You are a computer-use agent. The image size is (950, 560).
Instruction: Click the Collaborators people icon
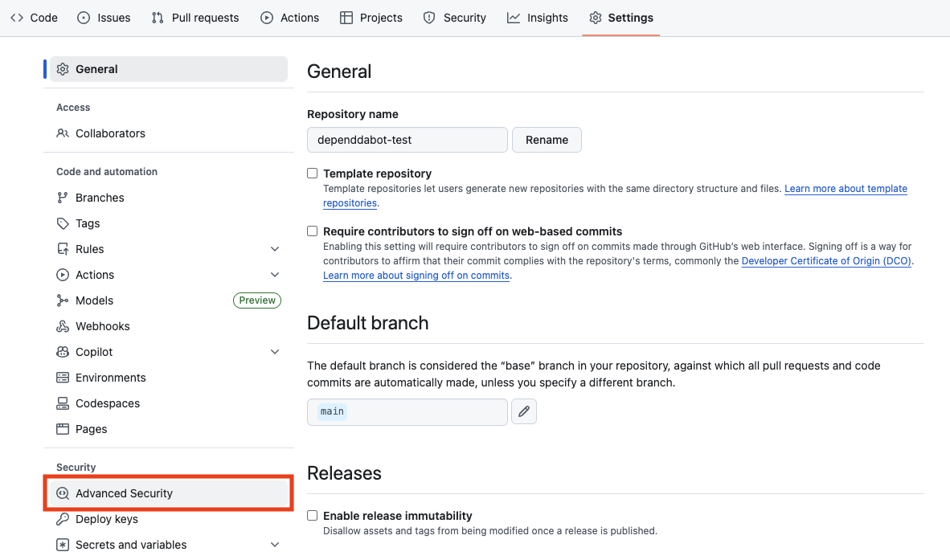pos(63,133)
